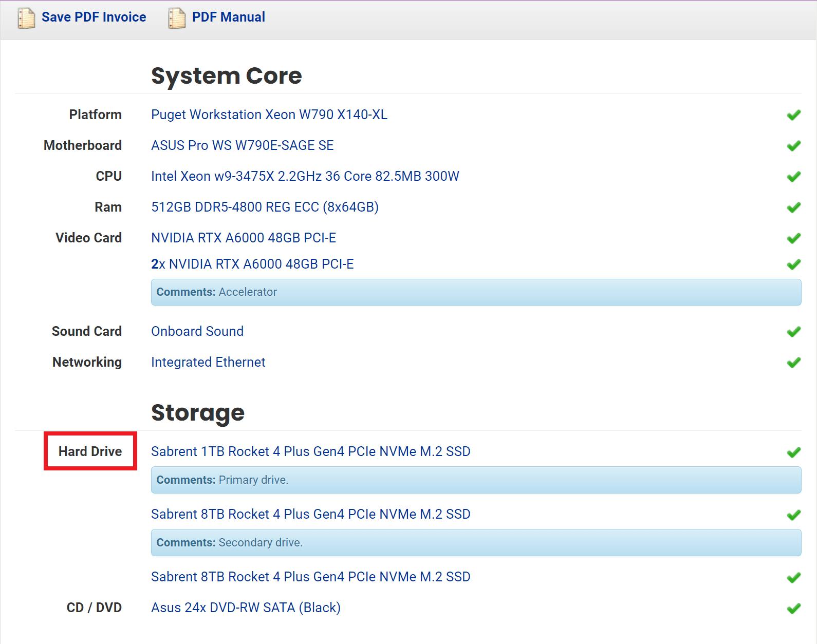Click green checkmark beside Platform row

point(793,115)
